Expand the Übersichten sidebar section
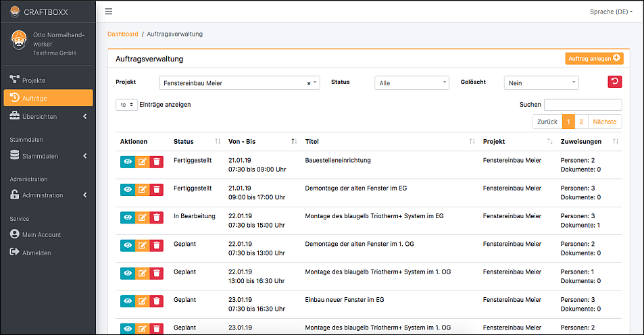 coord(49,117)
